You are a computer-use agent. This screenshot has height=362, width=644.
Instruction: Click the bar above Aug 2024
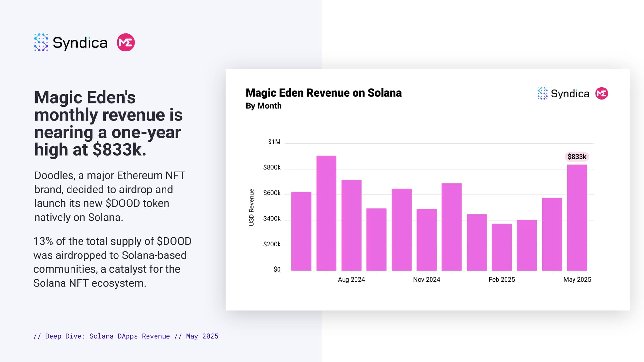351,225
